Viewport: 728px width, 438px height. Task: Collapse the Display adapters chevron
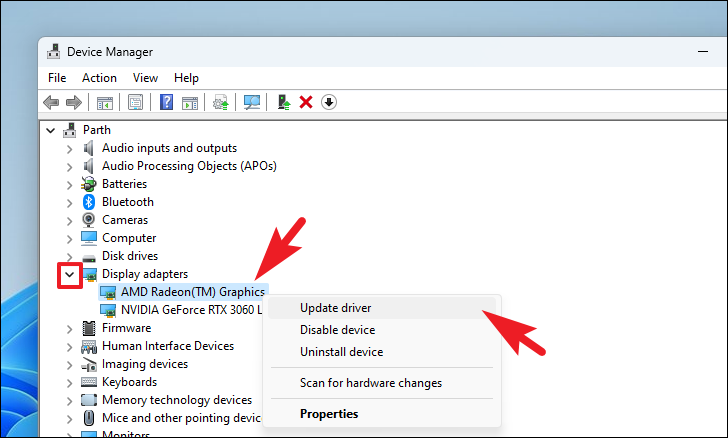[x=70, y=275]
